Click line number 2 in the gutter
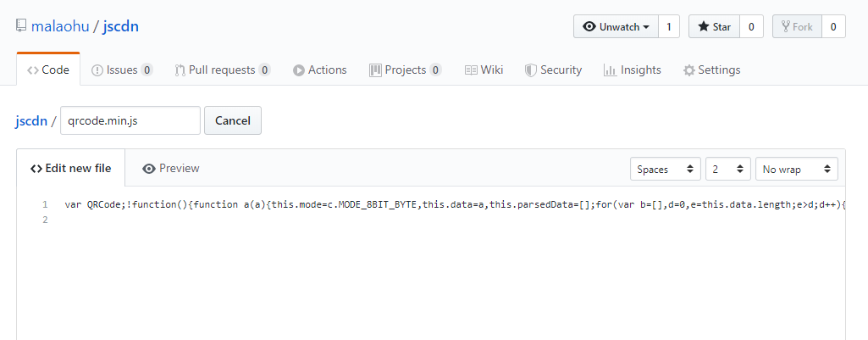Viewport: 868px width, 340px height. pyautogui.click(x=46, y=220)
